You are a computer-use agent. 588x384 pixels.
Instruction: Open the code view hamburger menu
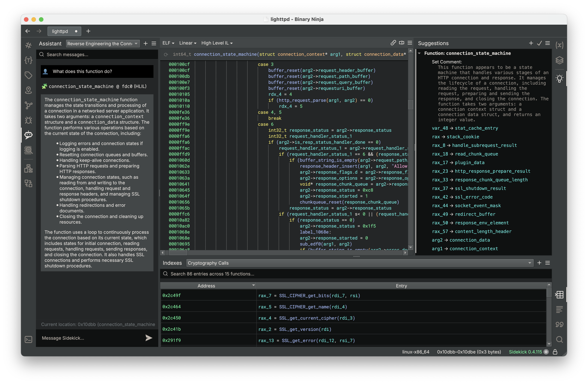(x=410, y=43)
